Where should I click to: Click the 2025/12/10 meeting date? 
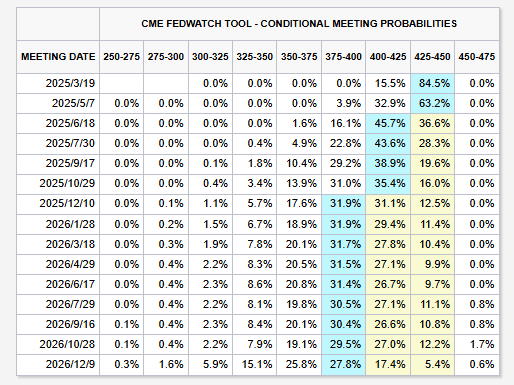[67, 203]
